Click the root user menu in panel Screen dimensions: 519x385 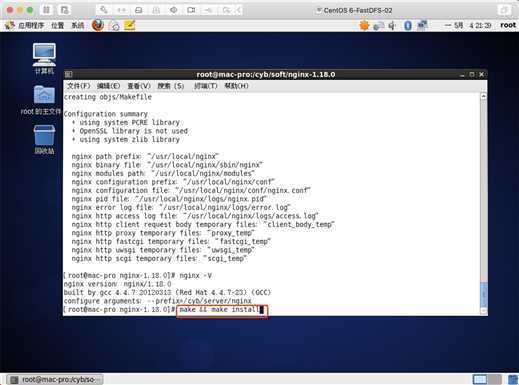[x=508, y=25]
